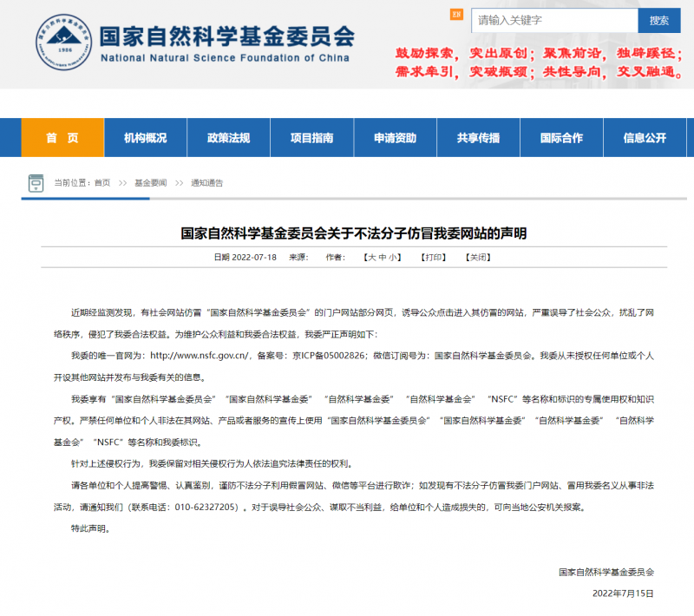Click the signature date 2022年7月15日
694x616 pixels.
click(623, 593)
